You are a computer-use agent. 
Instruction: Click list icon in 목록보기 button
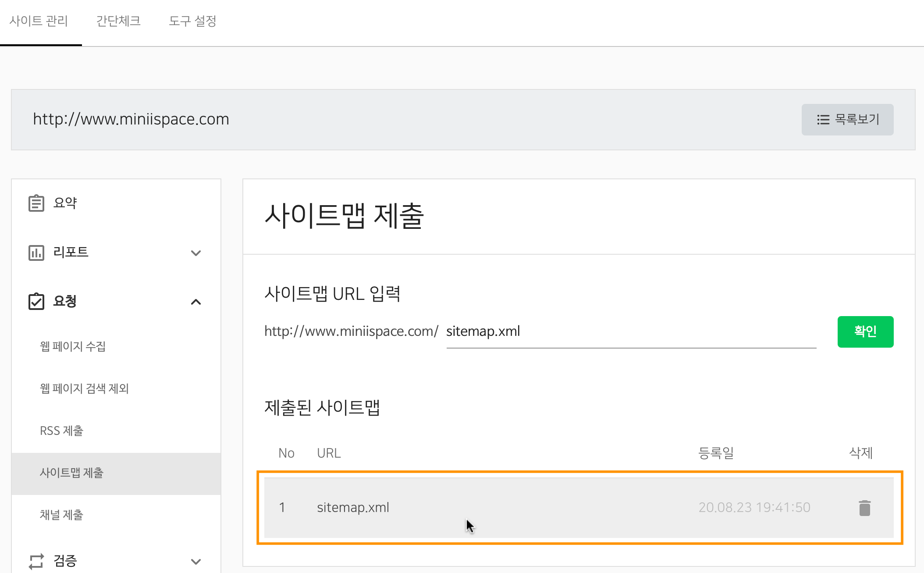[823, 120]
